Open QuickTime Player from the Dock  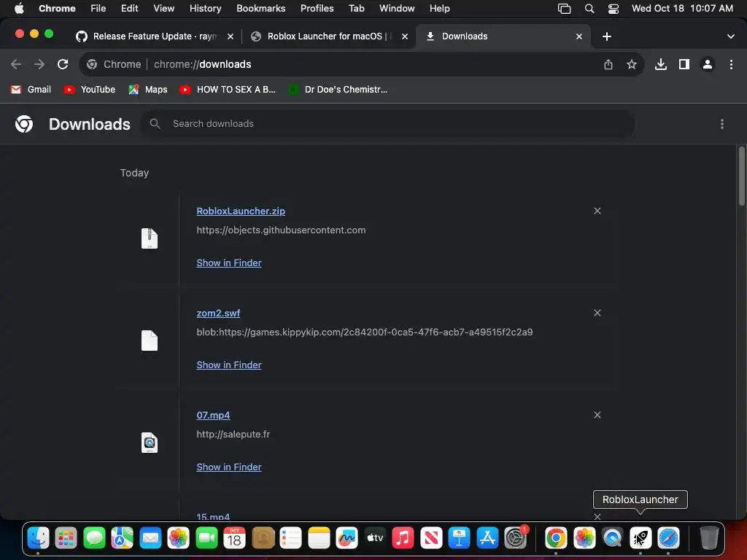tap(612, 538)
